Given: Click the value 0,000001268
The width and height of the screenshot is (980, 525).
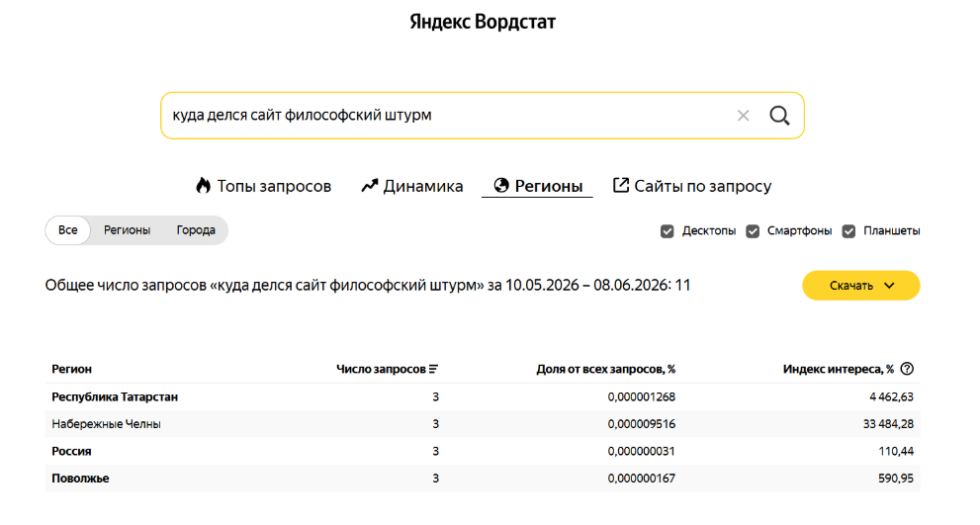Looking at the screenshot, I should pos(641,396).
